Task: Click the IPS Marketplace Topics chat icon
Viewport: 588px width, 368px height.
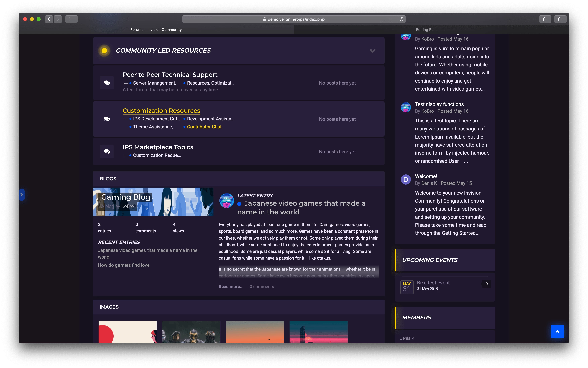Action: 107,151
